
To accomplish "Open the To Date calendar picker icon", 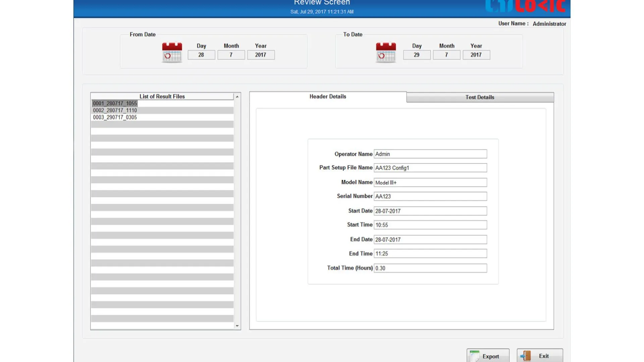I will [x=386, y=52].
